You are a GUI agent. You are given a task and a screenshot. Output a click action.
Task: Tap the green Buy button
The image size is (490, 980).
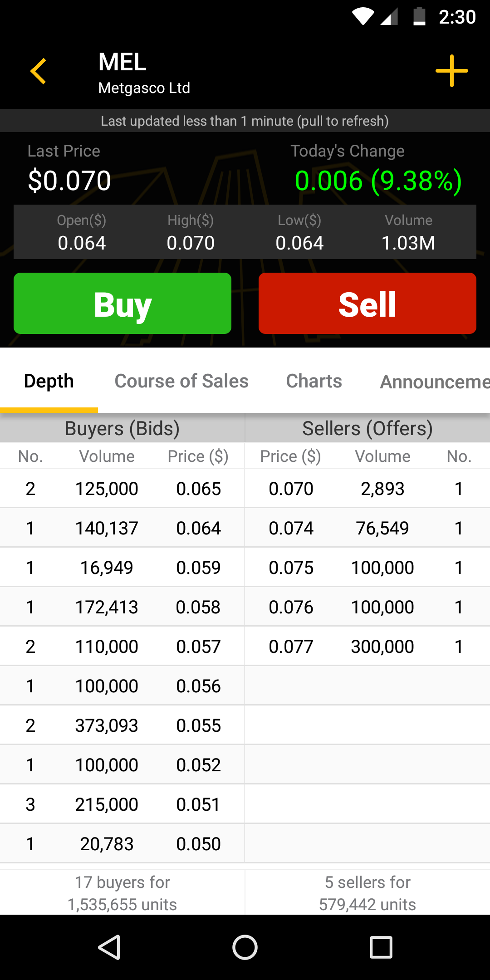point(122,303)
